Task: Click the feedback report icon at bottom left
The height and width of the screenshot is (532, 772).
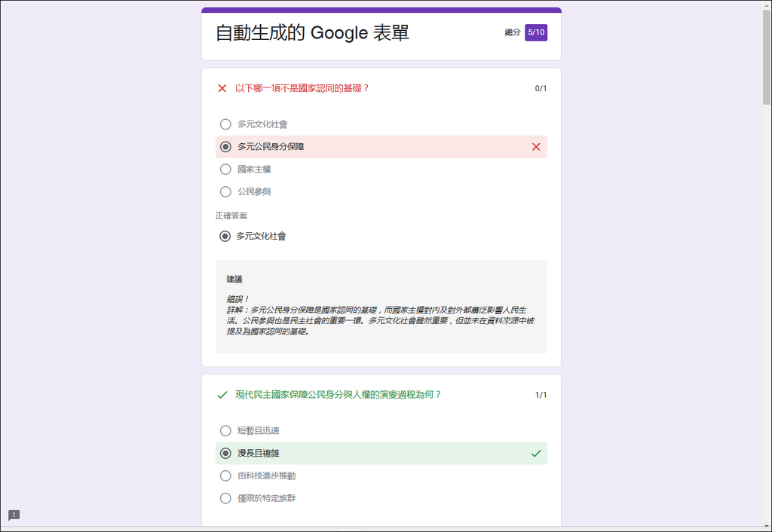Action: pos(14,515)
